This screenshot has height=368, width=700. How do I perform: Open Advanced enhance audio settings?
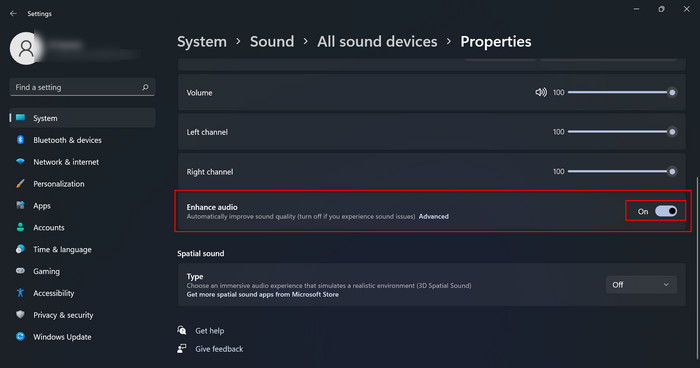click(x=433, y=217)
